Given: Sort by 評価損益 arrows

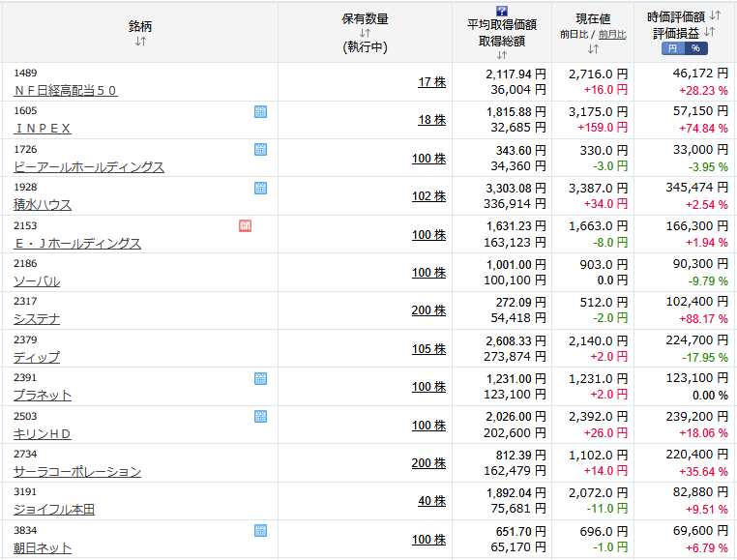Looking at the screenshot, I should (709, 32).
